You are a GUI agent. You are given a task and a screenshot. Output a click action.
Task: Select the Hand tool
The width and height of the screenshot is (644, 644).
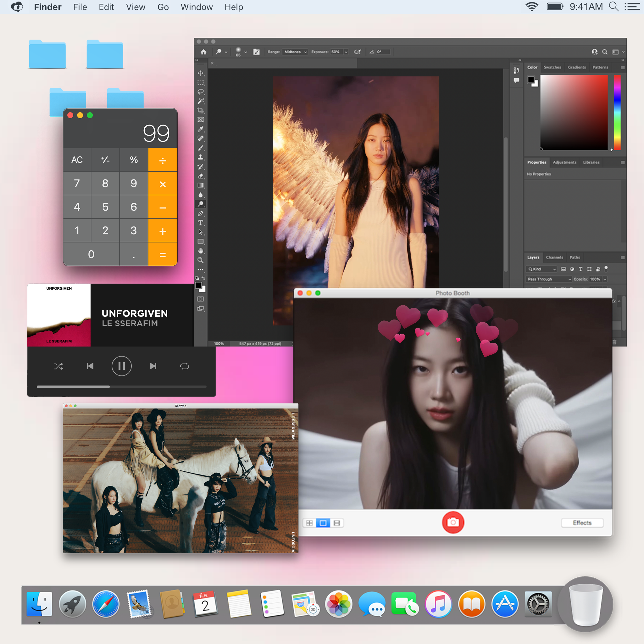coord(200,251)
